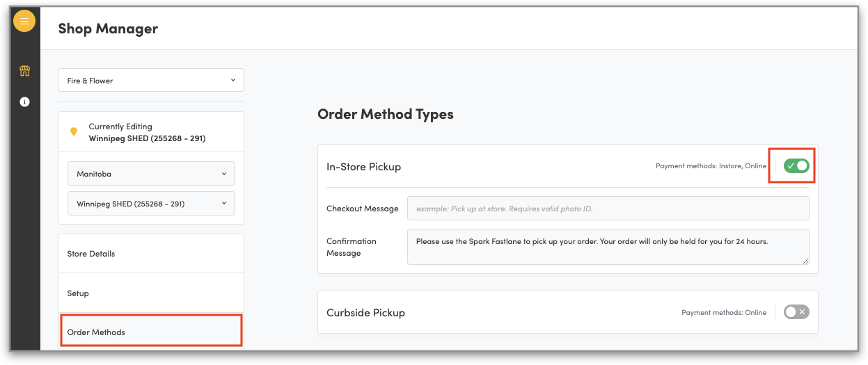
Task: Click the shop storefront sidebar icon
Action: [x=25, y=71]
